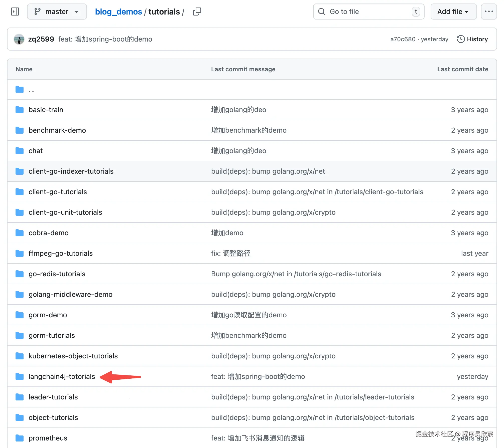Open the Add file dropdown
504x448 pixels.
(x=453, y=12)
